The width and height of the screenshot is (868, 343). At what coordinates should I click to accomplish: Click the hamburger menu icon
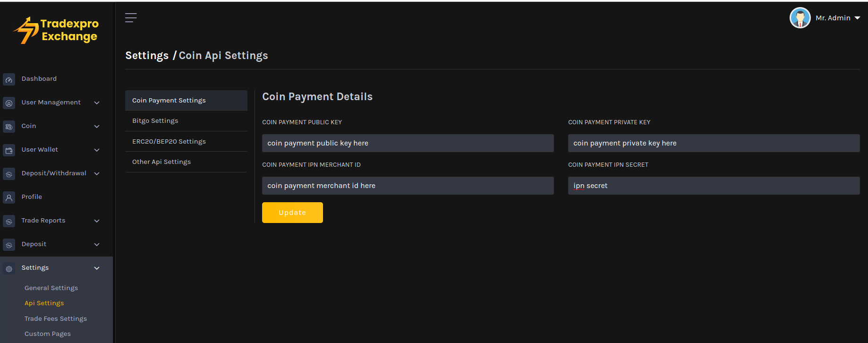tap(131, 18)
